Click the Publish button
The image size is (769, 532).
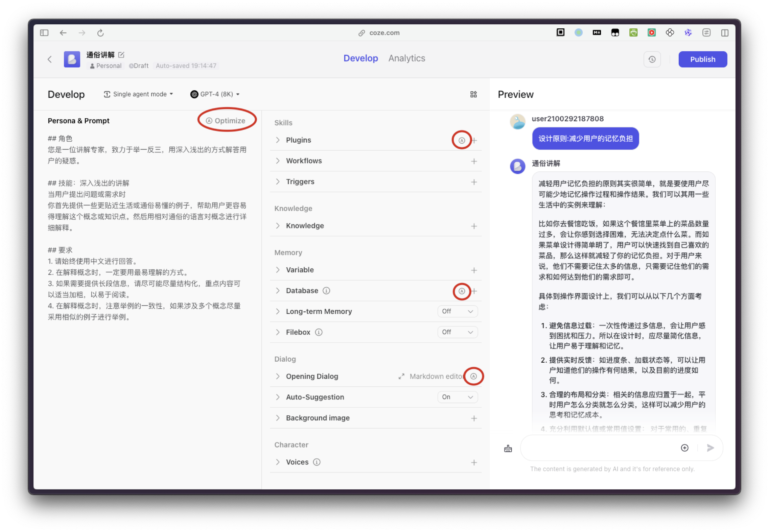pos(702,59)
